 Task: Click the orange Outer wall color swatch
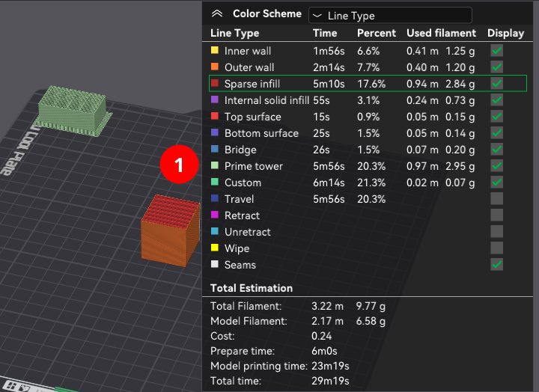215,67
